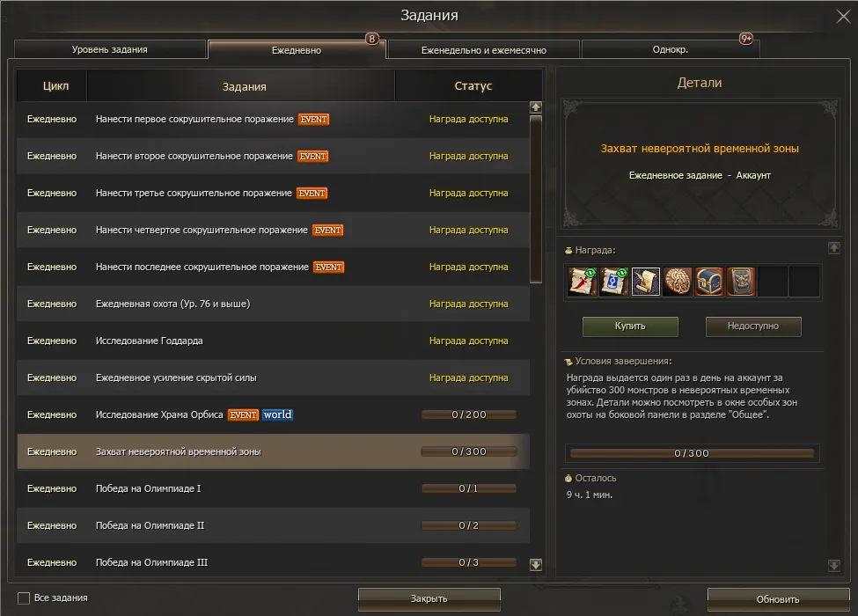Switch to the Уровень задания tab
858x616 pixels.
pyautogui.click(x=110, y=50)
